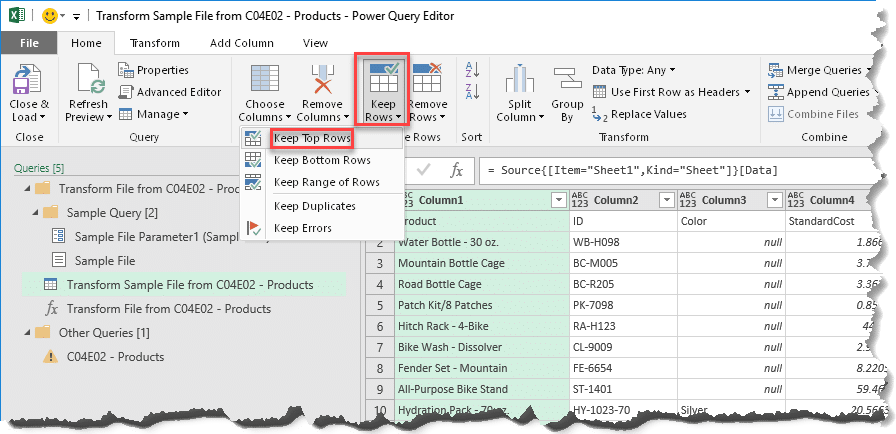Click the Refresh Preview icon

90,79
